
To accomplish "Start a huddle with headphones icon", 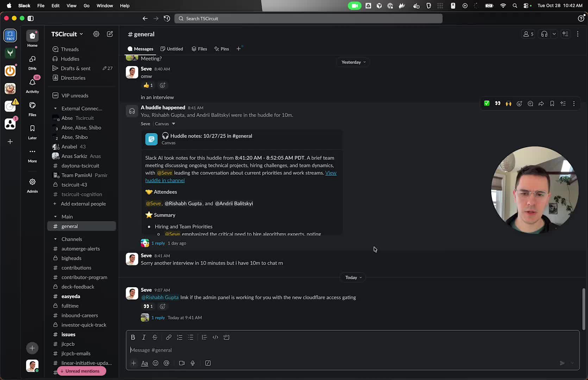I will click(x=544, y=34).
